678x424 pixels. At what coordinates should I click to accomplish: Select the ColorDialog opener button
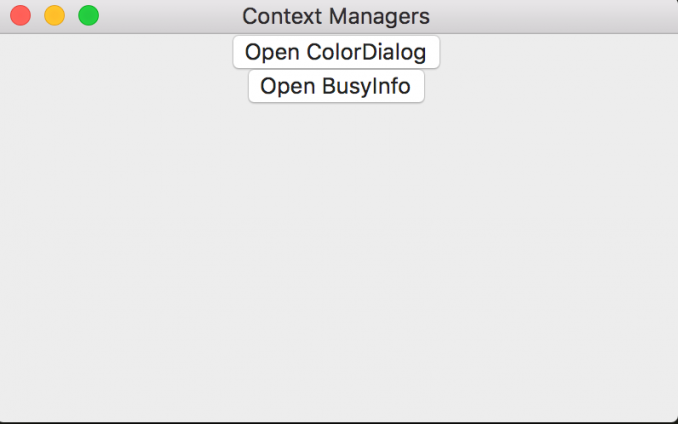coord(336,52)
